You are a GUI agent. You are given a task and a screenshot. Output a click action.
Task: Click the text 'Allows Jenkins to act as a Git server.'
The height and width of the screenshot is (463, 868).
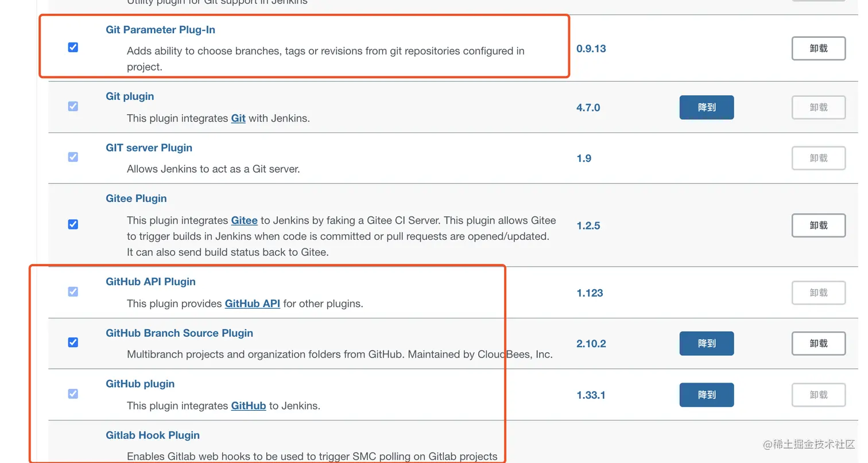(214, 169)
